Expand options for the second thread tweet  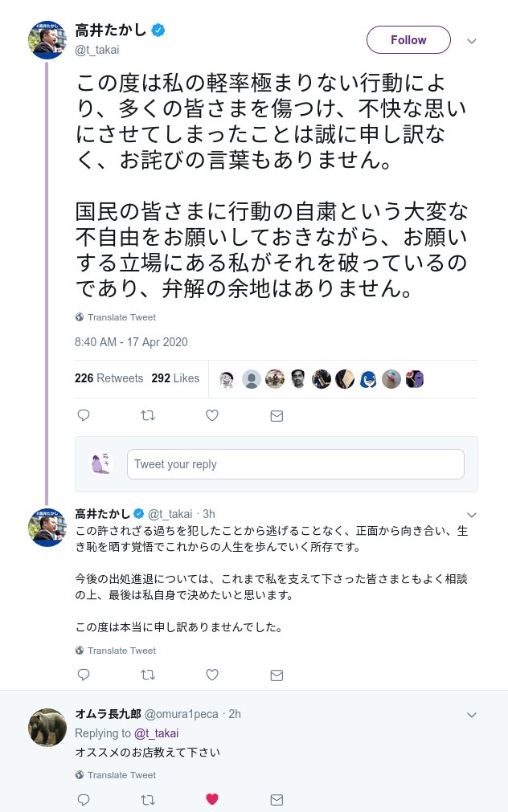click(x=473, y=514)
